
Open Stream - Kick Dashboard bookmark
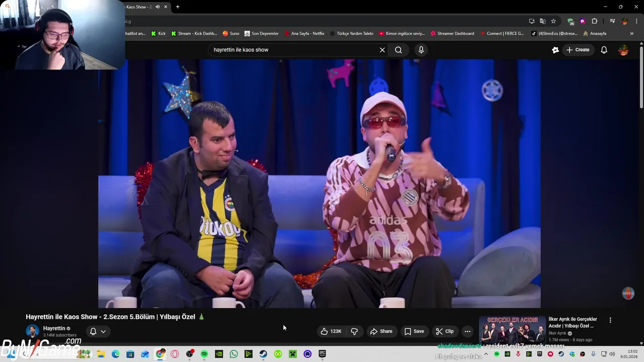(x=194, y=34)
